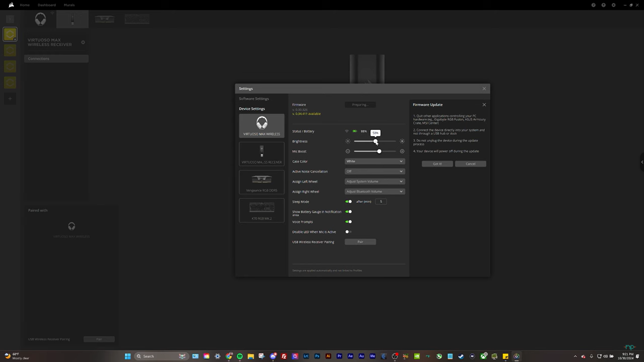Toggle Sleep Mode switch
The image size is (644, 362).
pyautogui.click(x=348, y=202)
